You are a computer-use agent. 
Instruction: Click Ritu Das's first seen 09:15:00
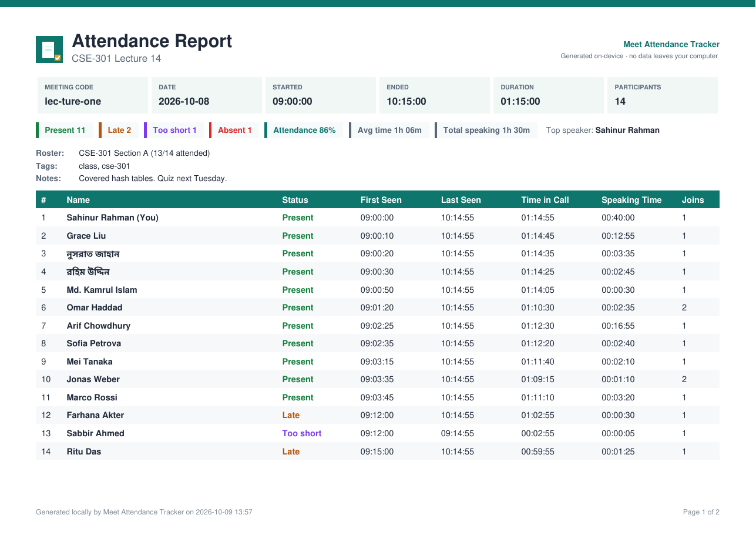pos(377,452)
